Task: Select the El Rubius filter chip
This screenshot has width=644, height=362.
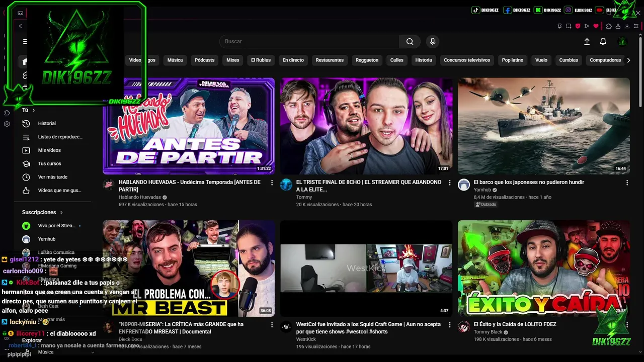Action: (261, 60)
